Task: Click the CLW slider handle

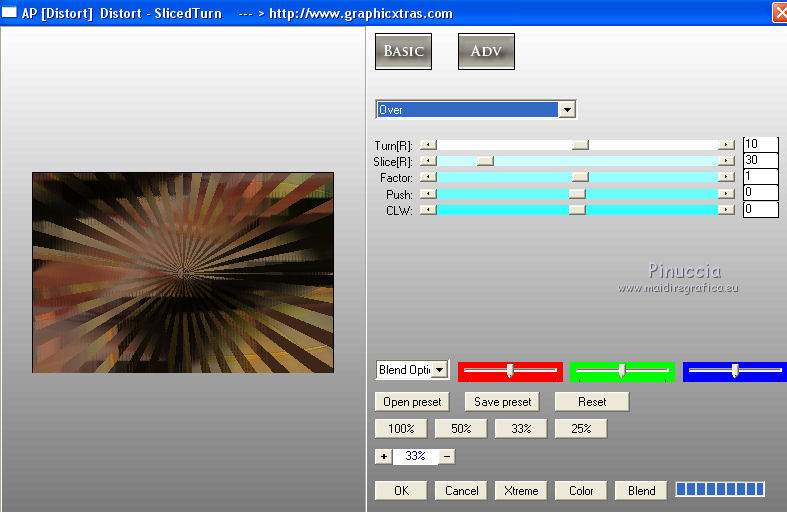Action: tap(577, 210)
